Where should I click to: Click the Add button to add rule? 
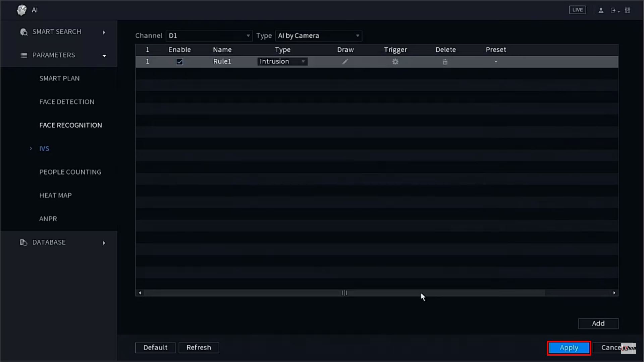click(x=598, y=323)
